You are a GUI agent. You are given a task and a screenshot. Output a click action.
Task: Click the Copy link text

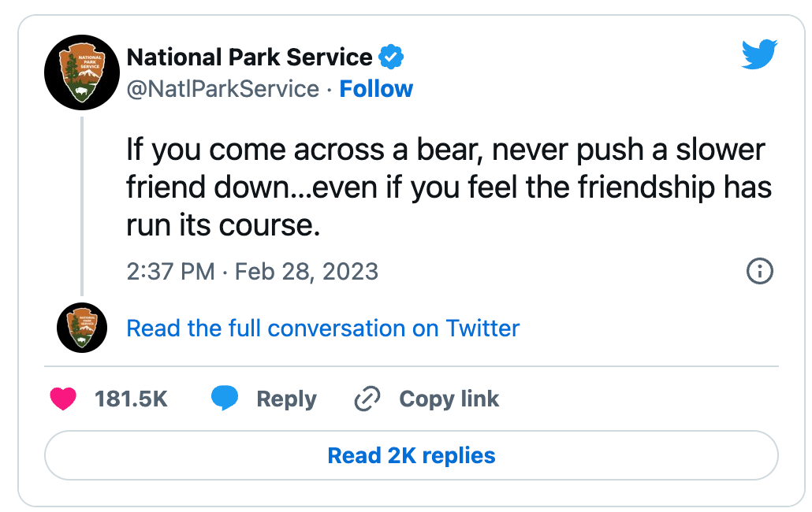(449, 399)
